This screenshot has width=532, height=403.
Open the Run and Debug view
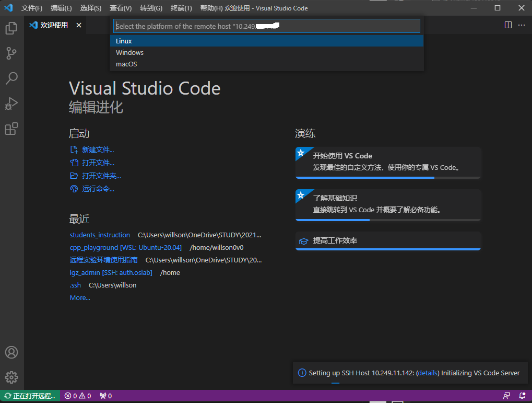[11, 103]
